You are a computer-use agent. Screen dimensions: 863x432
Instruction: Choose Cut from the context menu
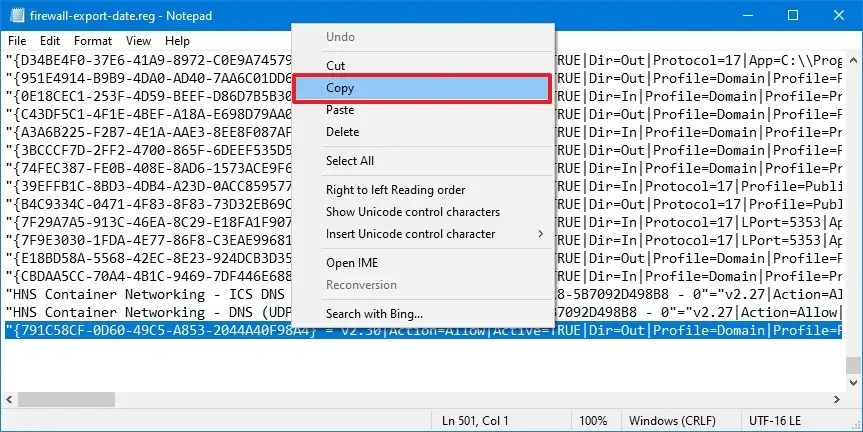pyautogui.click(x=423, y=65)
